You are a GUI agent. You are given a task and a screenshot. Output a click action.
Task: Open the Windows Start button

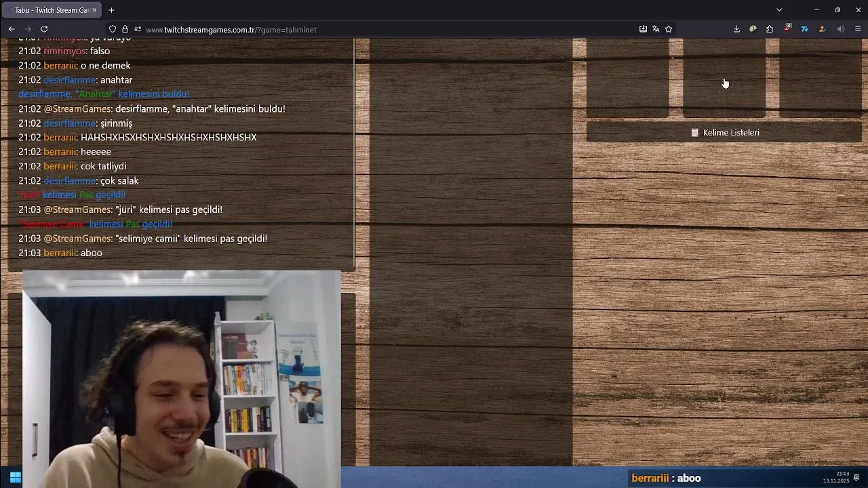tap(16, 478)
